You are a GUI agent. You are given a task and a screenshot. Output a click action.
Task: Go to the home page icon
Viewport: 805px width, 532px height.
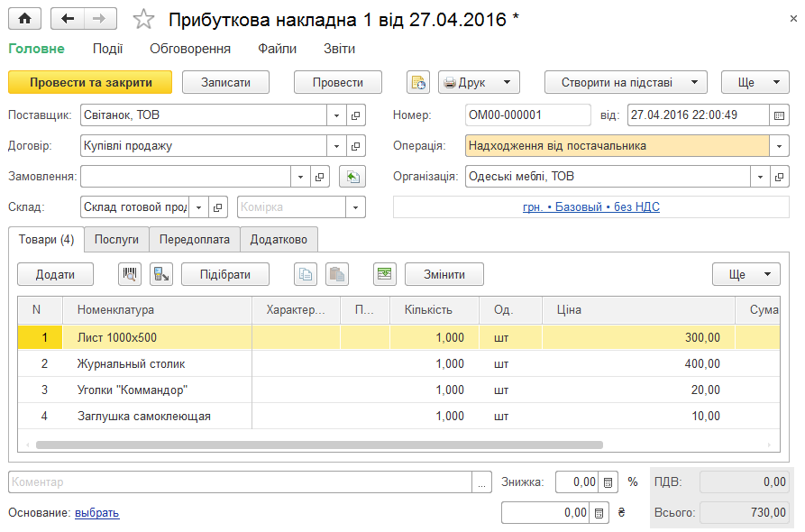coord(24,19)
